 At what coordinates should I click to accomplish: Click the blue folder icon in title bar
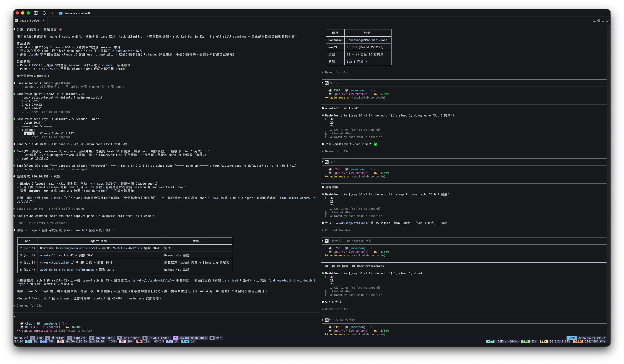61,13
